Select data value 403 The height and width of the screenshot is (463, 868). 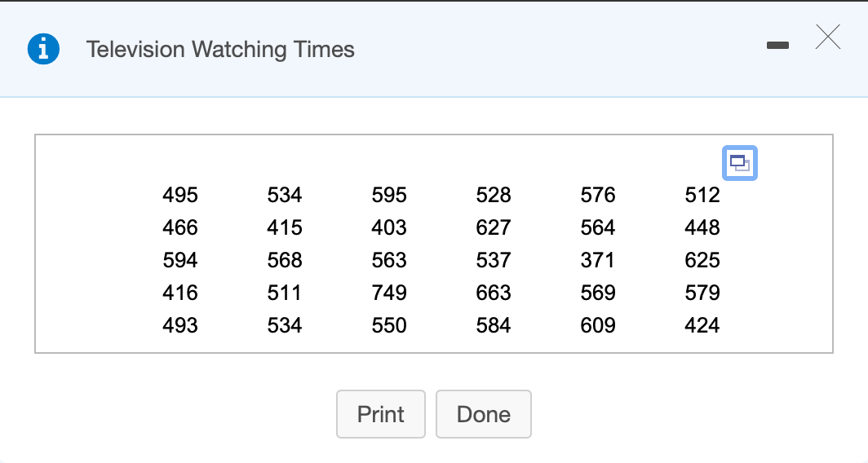tap(389, 227)
